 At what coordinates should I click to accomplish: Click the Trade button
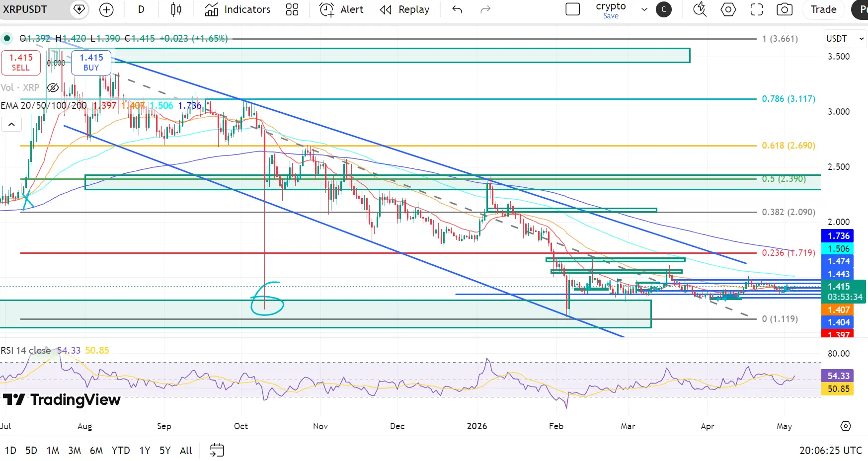point(823,9)
